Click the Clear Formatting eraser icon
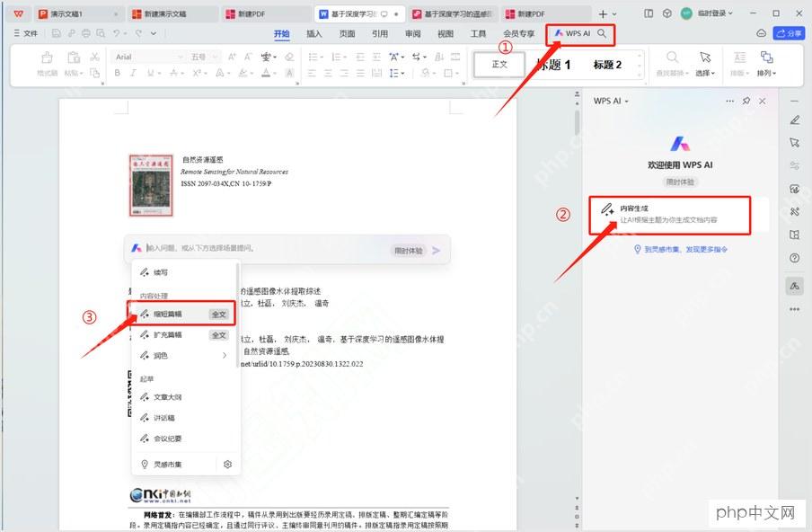The image size is (812, 532). click(x=289, y=57)
